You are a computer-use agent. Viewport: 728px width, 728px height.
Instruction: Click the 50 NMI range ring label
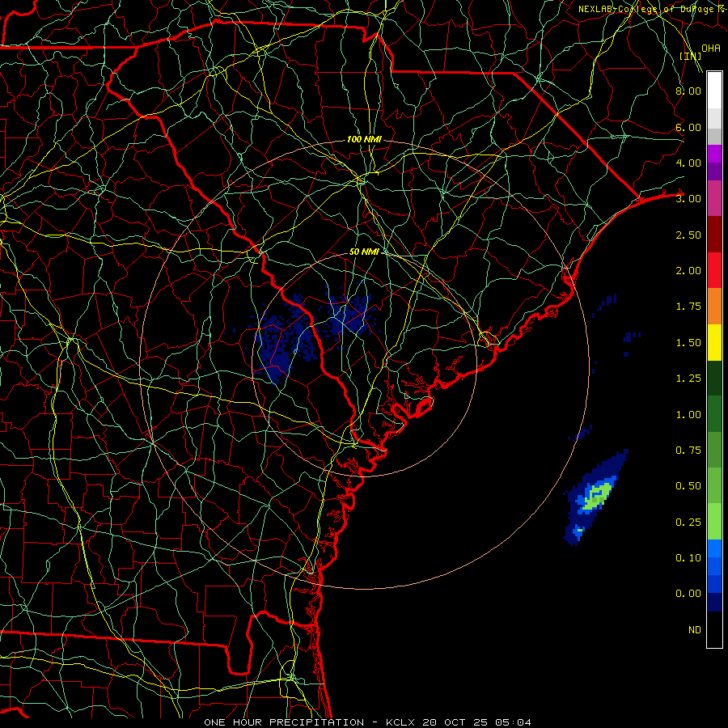coord(364,252)
